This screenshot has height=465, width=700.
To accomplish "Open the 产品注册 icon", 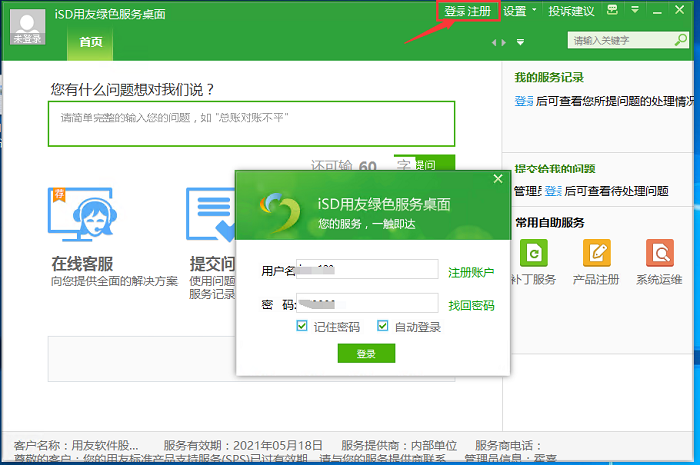I will pyautogui.click(x=597, y=253).
